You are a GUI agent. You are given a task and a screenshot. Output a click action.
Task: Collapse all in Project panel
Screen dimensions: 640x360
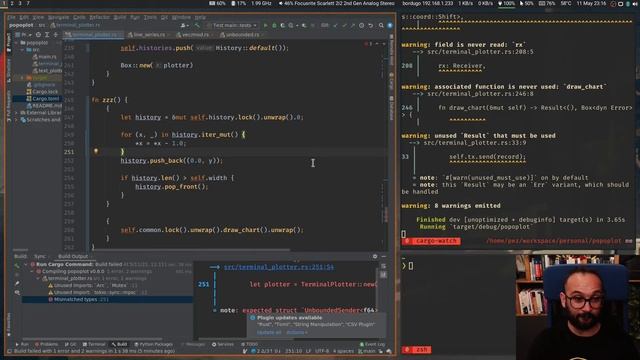tap(56, 35)
